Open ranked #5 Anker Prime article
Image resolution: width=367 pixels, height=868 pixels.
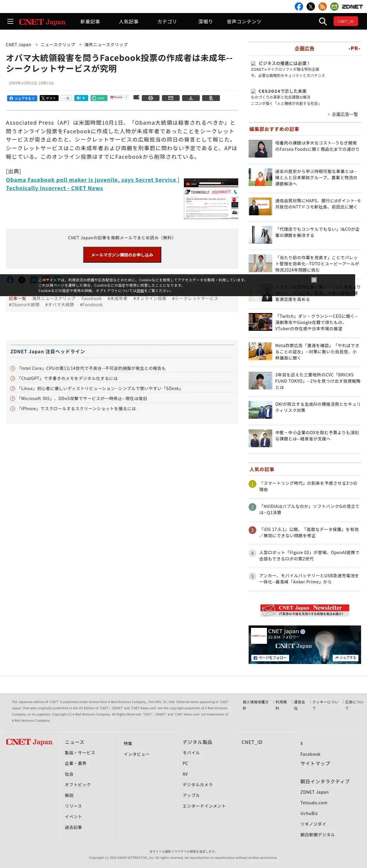309,579
